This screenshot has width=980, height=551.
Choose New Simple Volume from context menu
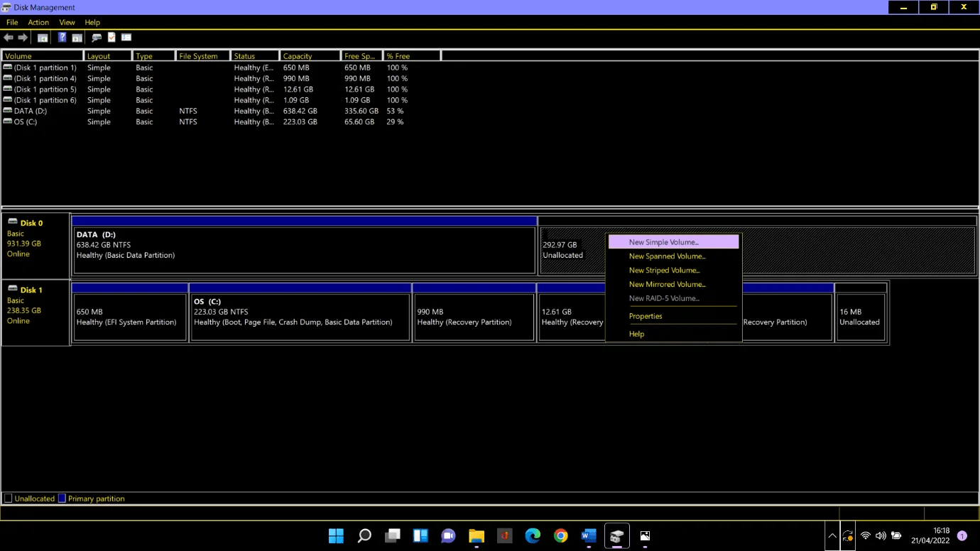click(663, 242)
